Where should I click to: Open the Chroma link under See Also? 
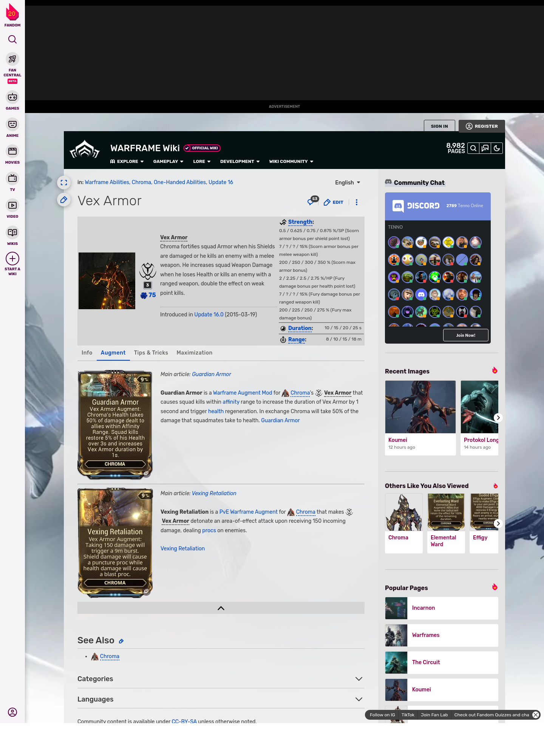pyautogui.click(x=110, y=656)
